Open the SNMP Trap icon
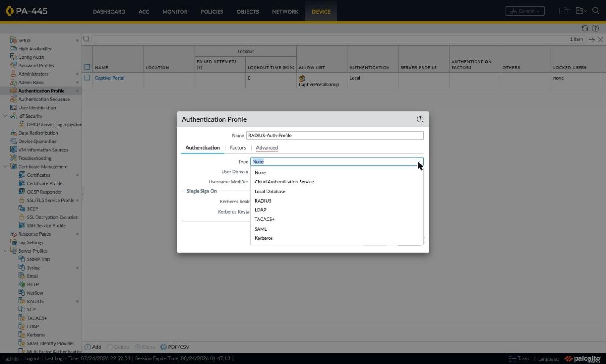Screen dimensions: 606x364 tap(22, 259)
